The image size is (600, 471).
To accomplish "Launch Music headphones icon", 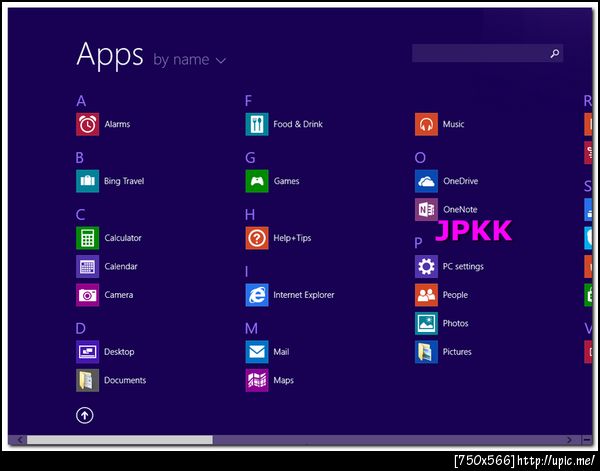I will [x=426, y=124].
